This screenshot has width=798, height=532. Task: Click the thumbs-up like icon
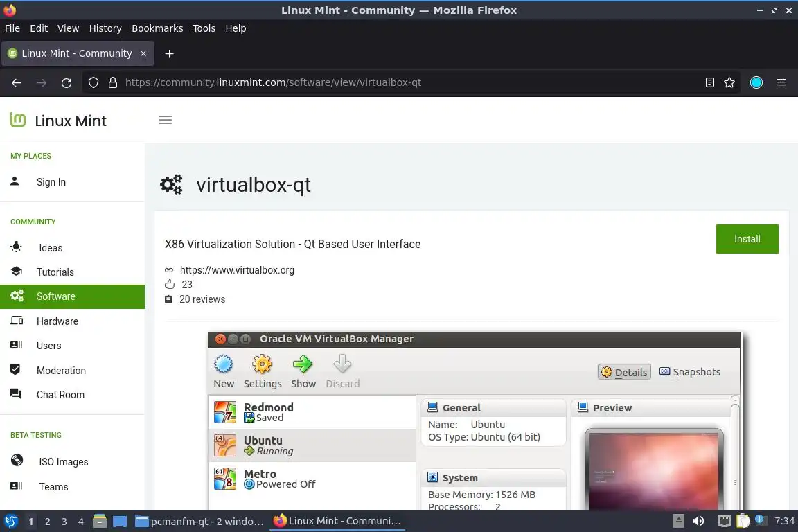pyautogui.click(x=170, y=284)
